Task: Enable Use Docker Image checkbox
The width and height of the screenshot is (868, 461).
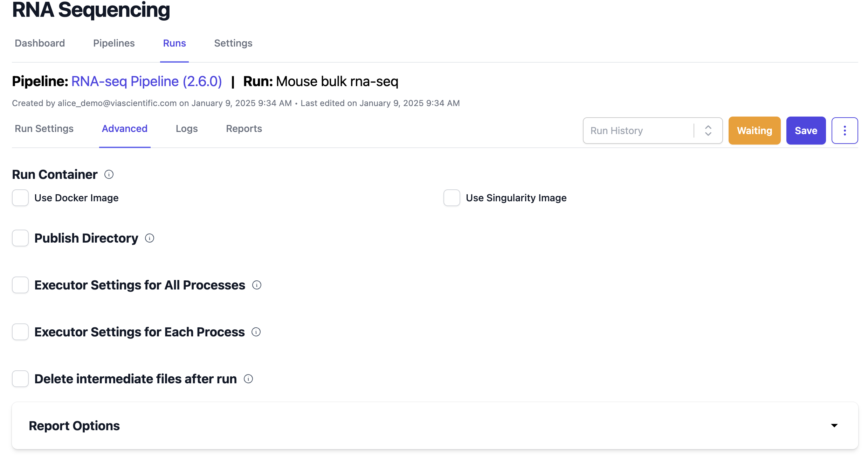Action: [x=20, y=198]
